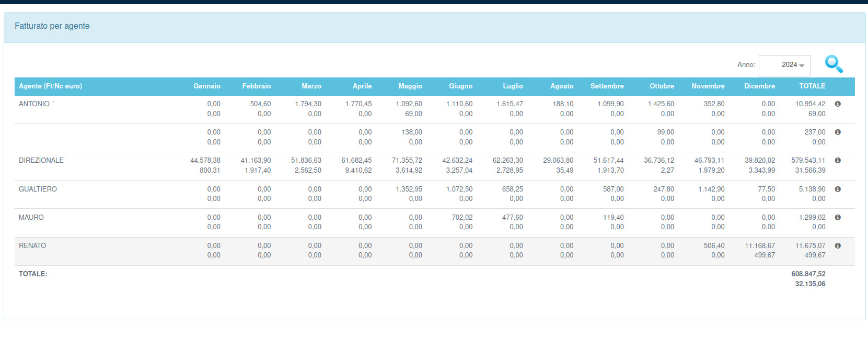Screen dimensions: 868x348
Task: Open info icon for ANTONIO row
Action: pos(838,104)
